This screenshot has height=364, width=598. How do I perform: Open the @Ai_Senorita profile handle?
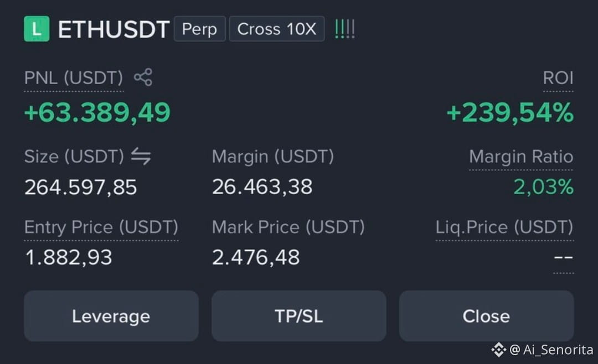click(x=551, y=350)
